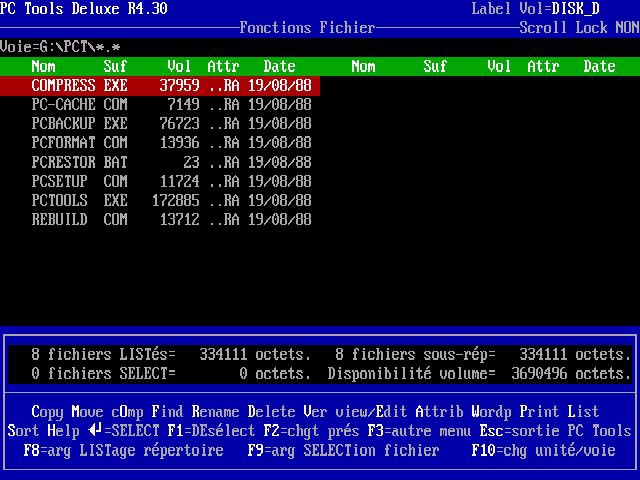Run the Find command
The width and height of the screenshot is (640, 480).
167,411
